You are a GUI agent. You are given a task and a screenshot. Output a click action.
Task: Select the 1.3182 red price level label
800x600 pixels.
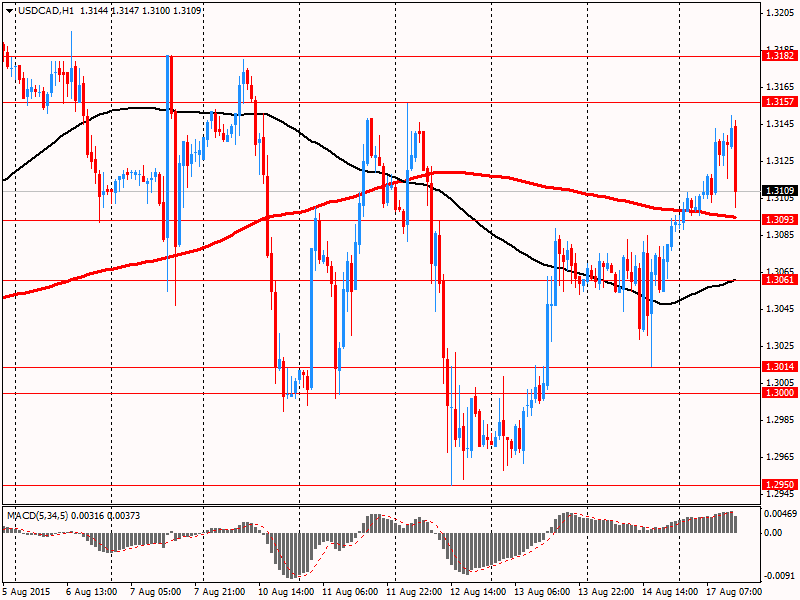[779, 56]
